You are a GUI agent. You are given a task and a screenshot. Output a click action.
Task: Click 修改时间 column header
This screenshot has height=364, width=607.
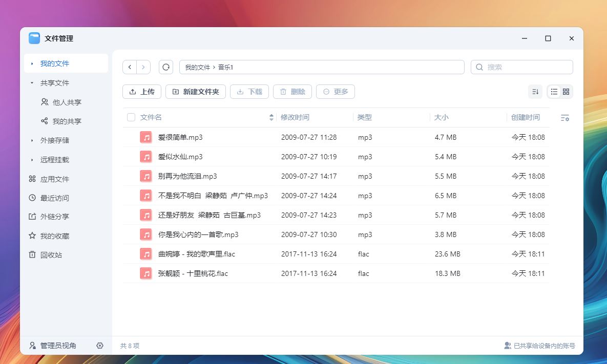pos(295,117)
